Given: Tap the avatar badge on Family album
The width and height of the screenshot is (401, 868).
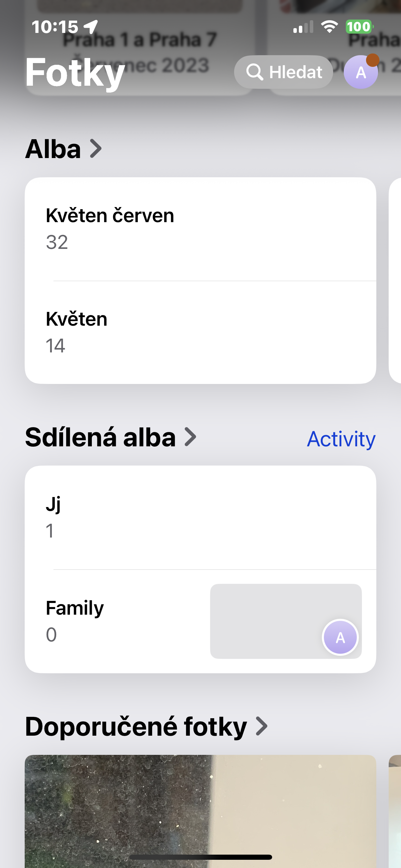Looking at the screenshot, I should click(340, 637).
